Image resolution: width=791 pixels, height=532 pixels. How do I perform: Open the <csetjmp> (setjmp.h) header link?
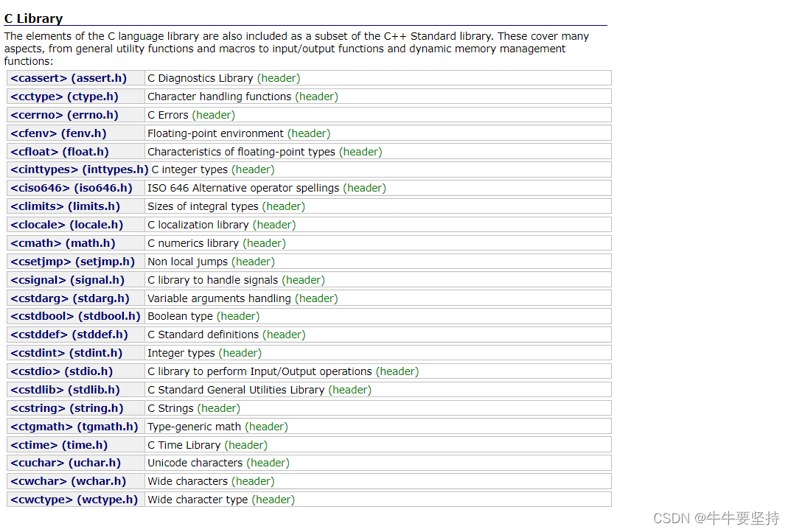73,262
